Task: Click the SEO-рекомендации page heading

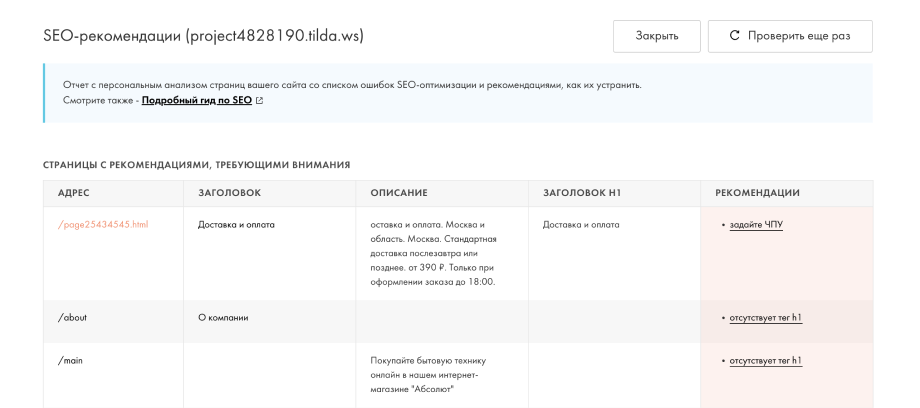Action: pyautogui.click(x=203, y=36)
